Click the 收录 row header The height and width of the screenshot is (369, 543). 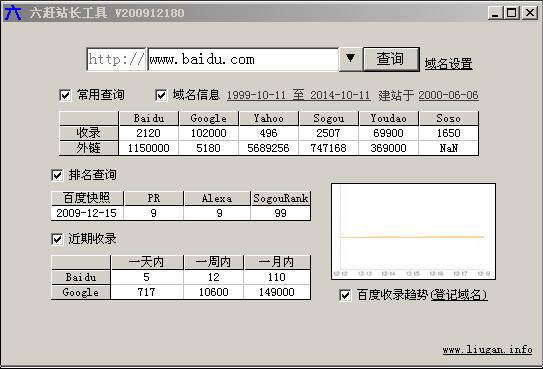(89, 133)
